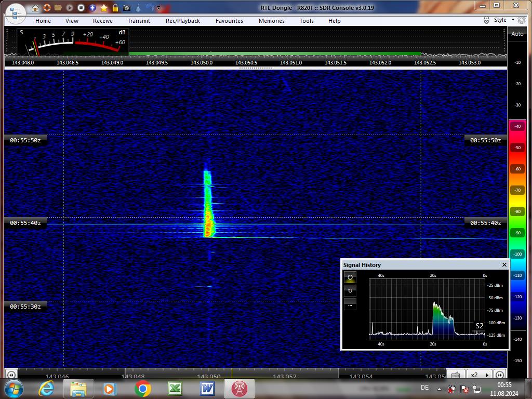Open the Rec/Playback ribbon tab
Image resolution: width=532 pixels, height=399 pixels.
[183, 21]
